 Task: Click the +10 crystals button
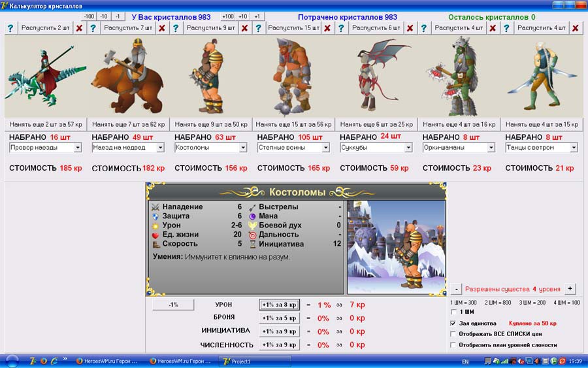click(x=243, y=16)
